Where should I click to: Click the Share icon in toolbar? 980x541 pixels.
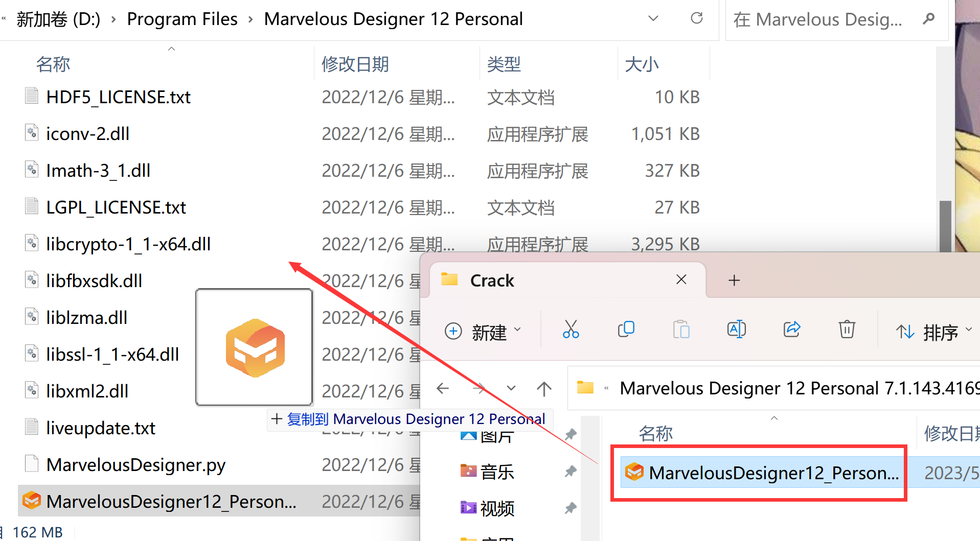click(x=791, y=330)
